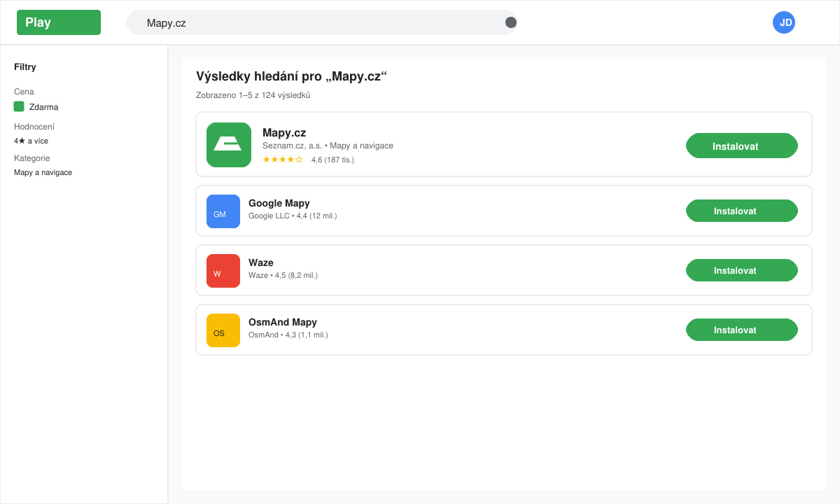Open the Mapy.cz app icon
Screen dimensions: 840x504
click(x=229, y=145)
